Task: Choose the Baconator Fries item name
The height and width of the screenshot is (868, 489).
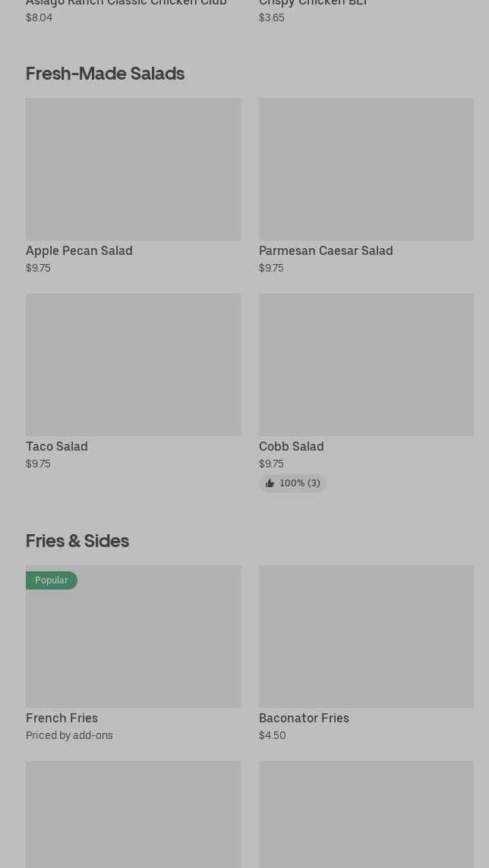Action: [304, 718]
